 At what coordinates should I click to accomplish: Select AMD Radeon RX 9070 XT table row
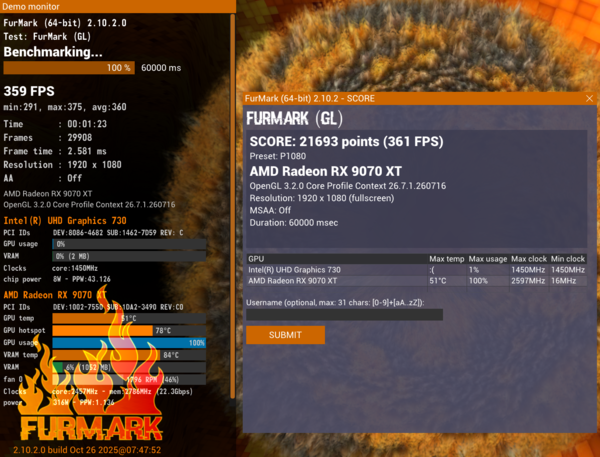[x=417, y=281]
